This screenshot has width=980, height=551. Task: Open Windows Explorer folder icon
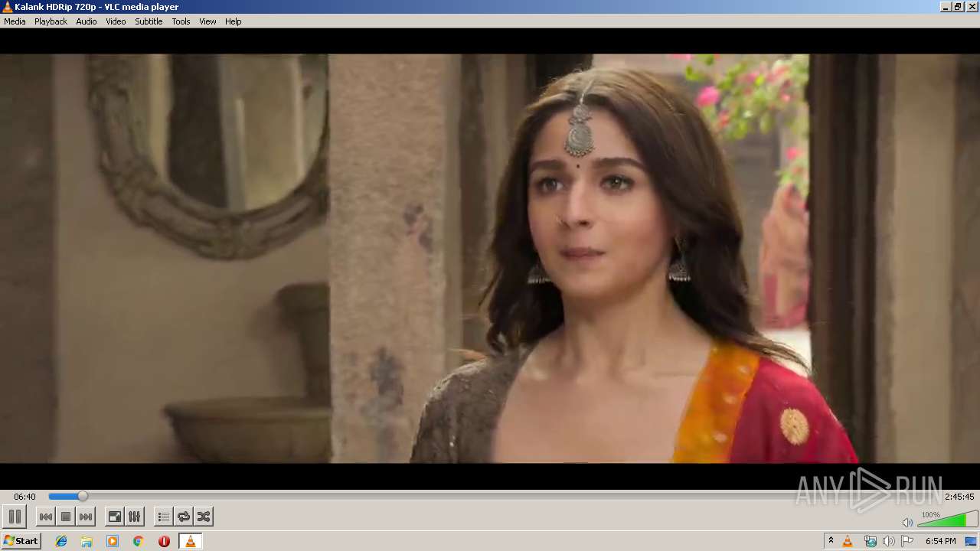coord(87,541)
